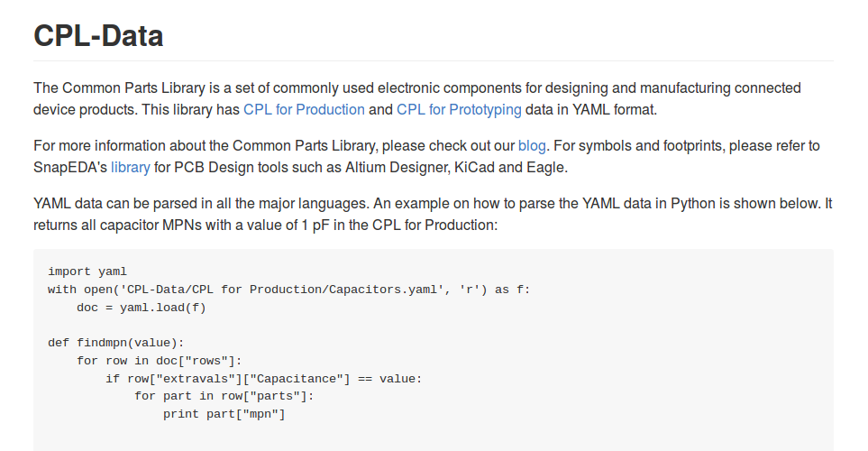The height and width of the screenshot is (451, 868).
Task: Click the 'doc = yaml.load(f)' line
Action: (141, 308)
